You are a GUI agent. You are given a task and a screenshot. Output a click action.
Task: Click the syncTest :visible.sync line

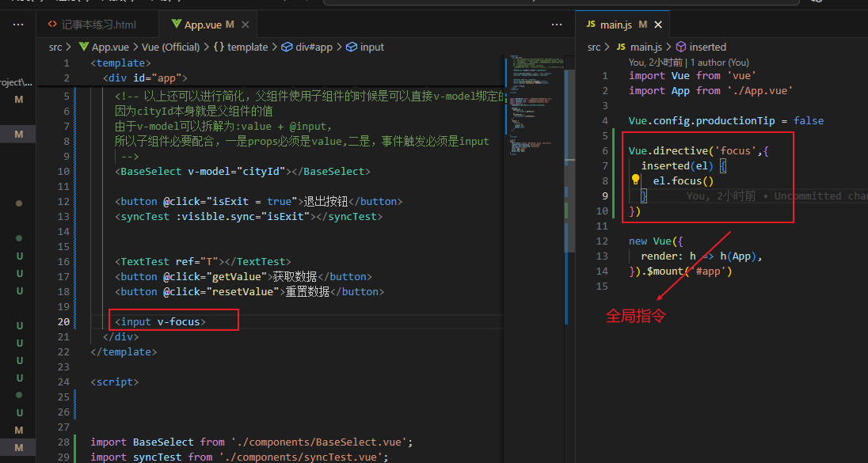[248, 216]
